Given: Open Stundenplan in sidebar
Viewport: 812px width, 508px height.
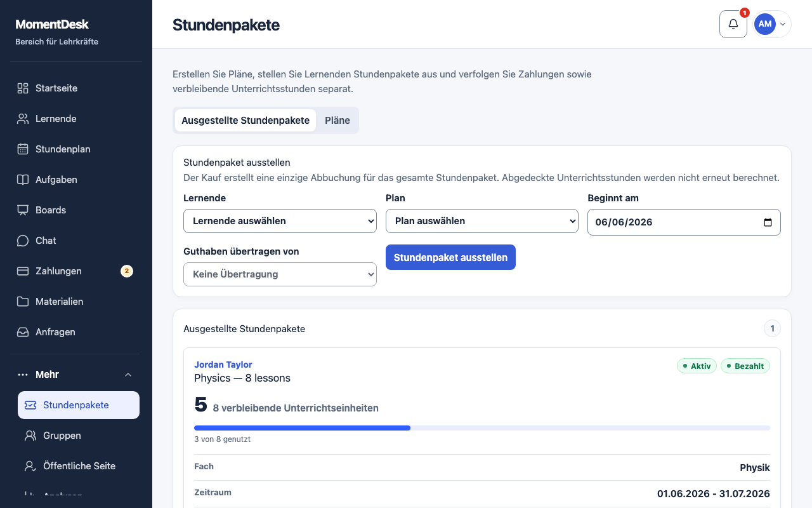Looking at the screenshot, I should [x=75, y=149].
